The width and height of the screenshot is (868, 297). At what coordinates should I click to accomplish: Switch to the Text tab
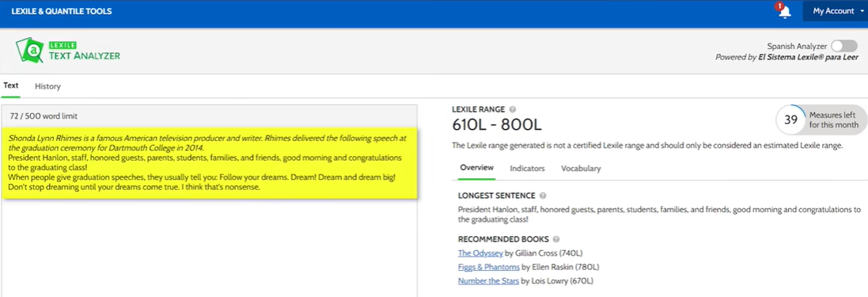11,86
